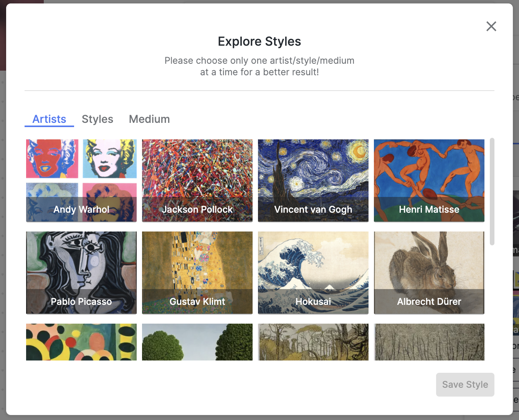Click the Explore Styles heading
Image resolution: width=519 pixels, height=420 pixels.
259,41
